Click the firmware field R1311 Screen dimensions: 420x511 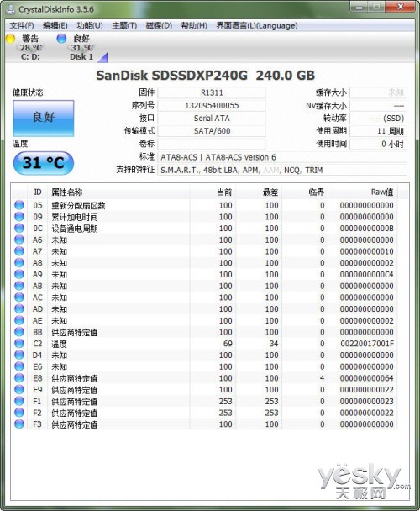click(x=212, y=93)
